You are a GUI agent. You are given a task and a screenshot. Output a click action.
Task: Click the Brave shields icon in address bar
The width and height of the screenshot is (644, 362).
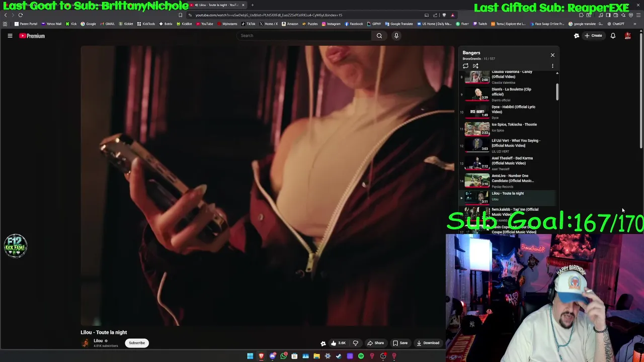[x=444, y=15]
